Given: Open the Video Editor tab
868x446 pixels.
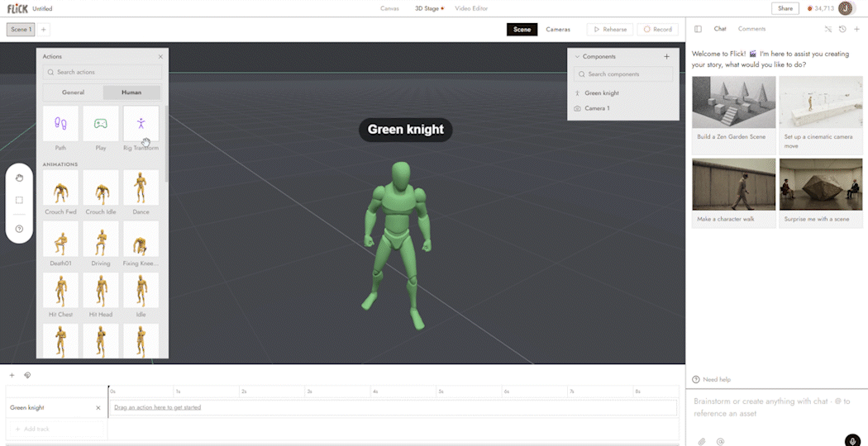Looking at the screenshot, I should tap(471, 8).
